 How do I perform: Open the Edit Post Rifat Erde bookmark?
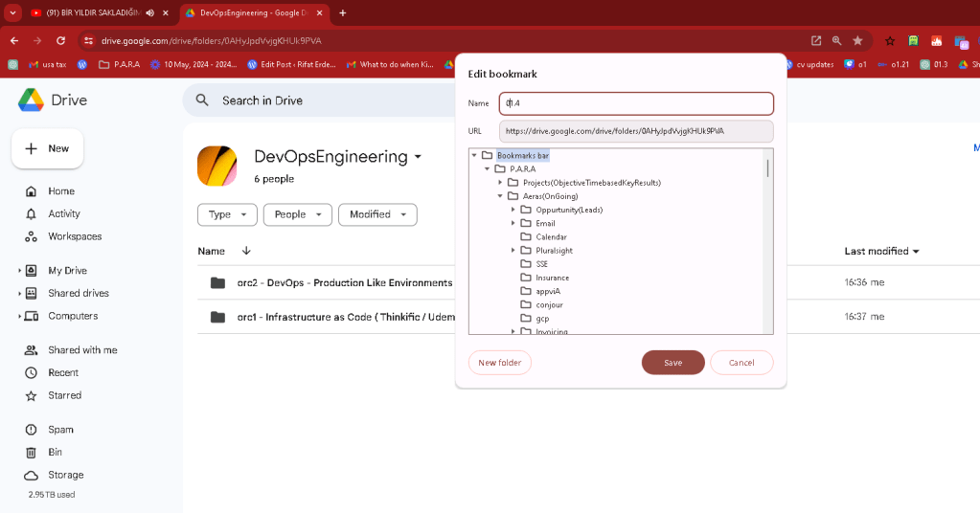pyautogui.click(x=292, y=64)
